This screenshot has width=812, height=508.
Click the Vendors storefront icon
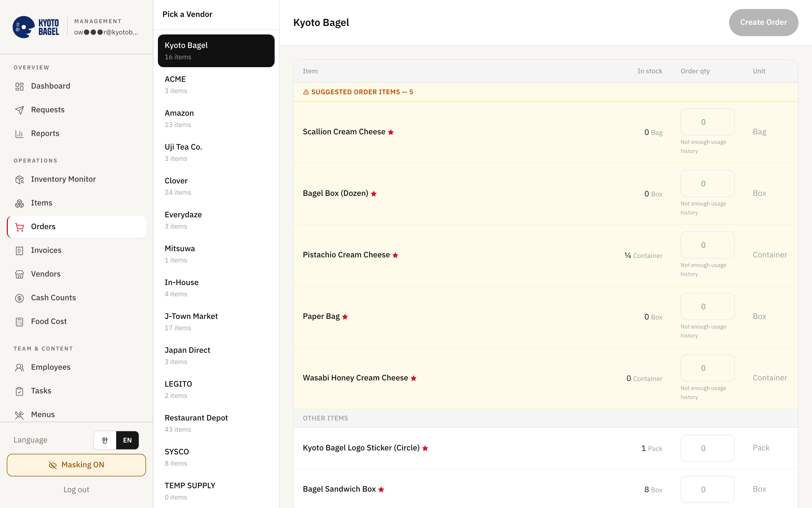coord(19,275)
